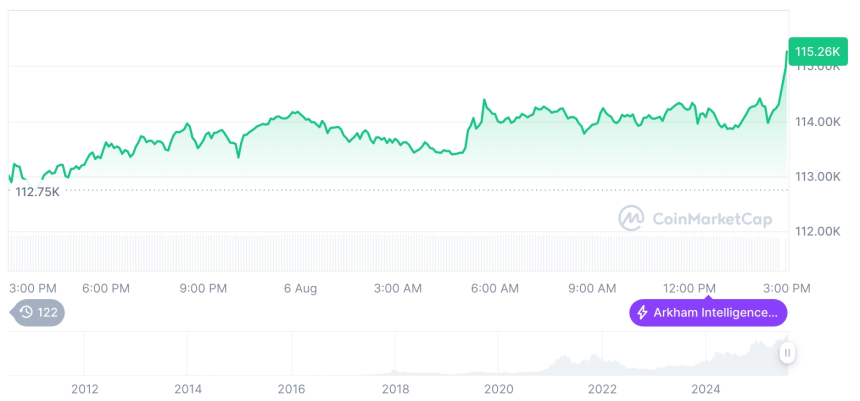Viewport: 860px width, 401px height.
Task: Jump to 2022 on the overview timeline
Action: point(602,389)
